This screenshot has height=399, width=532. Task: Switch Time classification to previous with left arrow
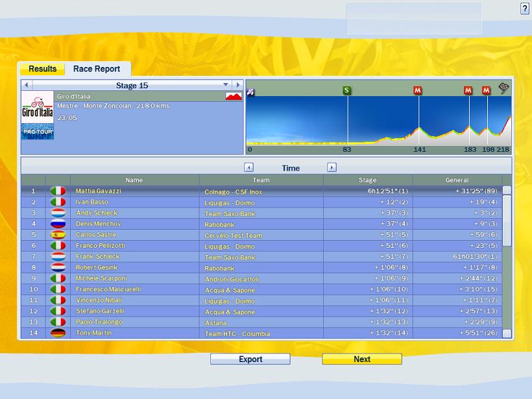coord(248,167)
